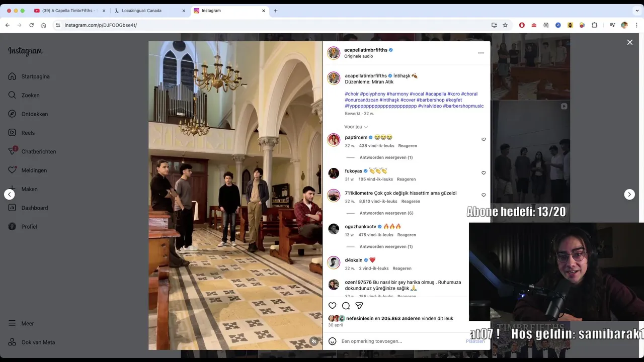
Task: Open the #choir hashtag
Action: 352,94
